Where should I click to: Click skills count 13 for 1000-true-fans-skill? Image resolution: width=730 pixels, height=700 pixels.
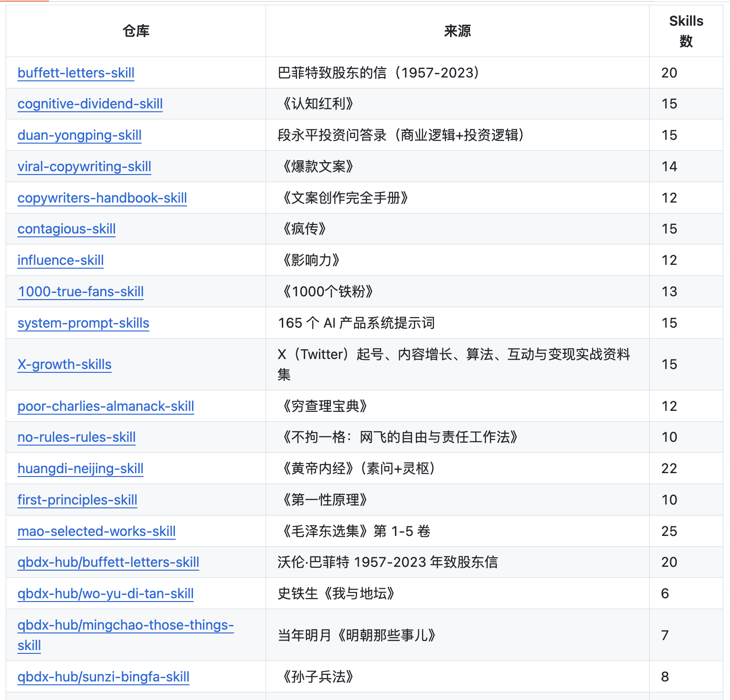tap(669, 292)
